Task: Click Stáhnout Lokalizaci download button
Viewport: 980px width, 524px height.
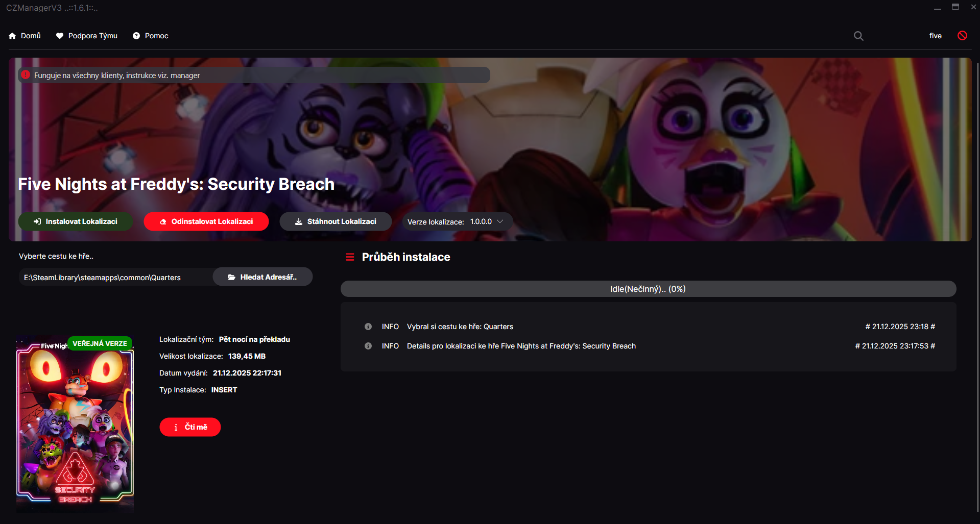Action: [336, 221]
